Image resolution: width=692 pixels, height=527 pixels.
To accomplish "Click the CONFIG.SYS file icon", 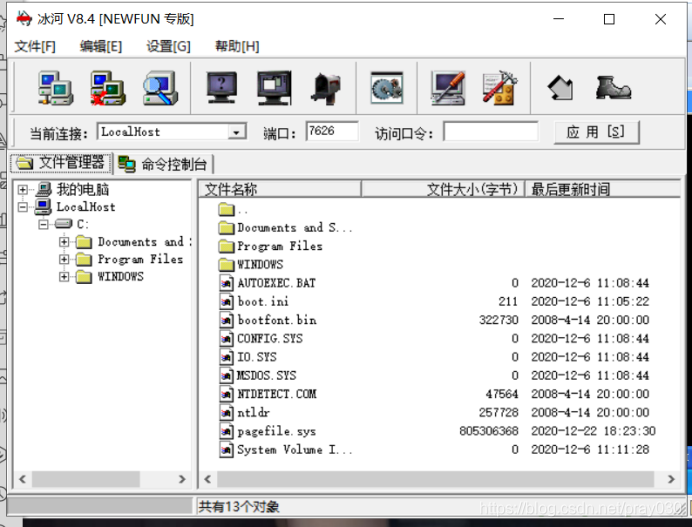I will (x=226, y=339).
